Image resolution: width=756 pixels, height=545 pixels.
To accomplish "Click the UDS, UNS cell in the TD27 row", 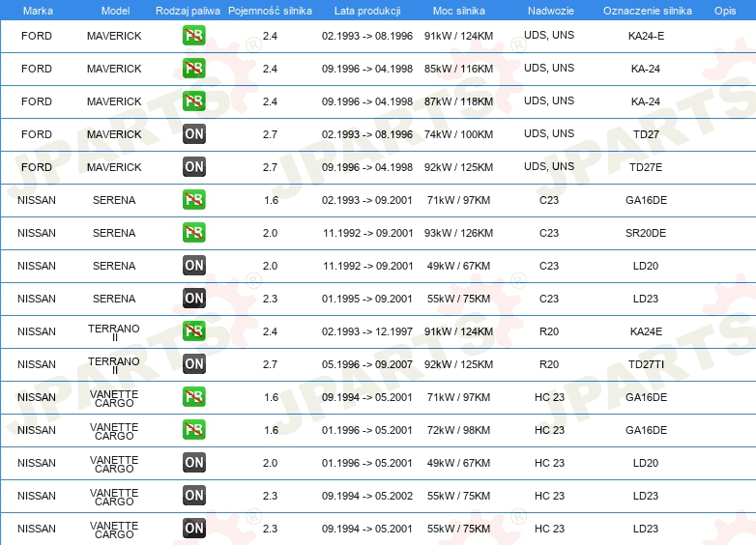I will pyautogui.click(x=549, y=133).
